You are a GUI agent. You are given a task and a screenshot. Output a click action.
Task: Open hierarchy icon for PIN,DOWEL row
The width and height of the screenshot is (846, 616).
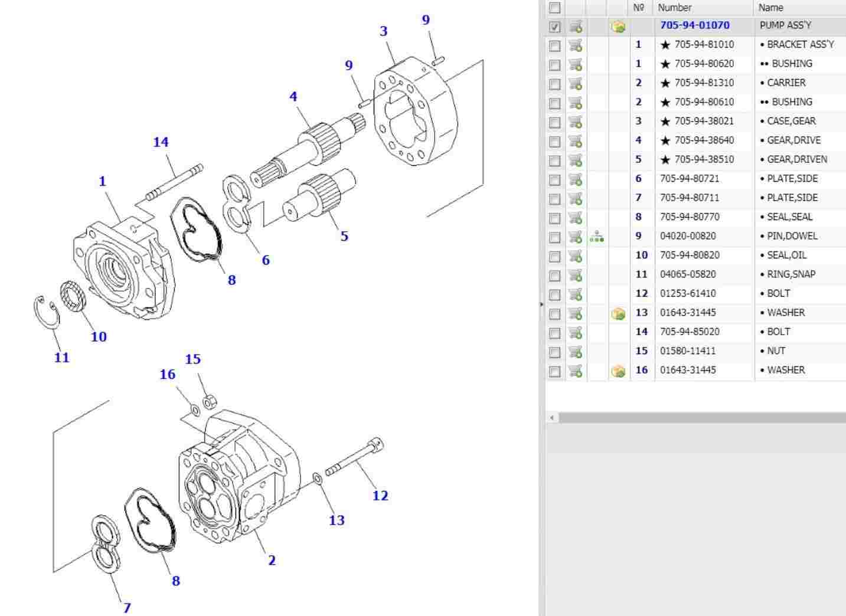[597, 237]
